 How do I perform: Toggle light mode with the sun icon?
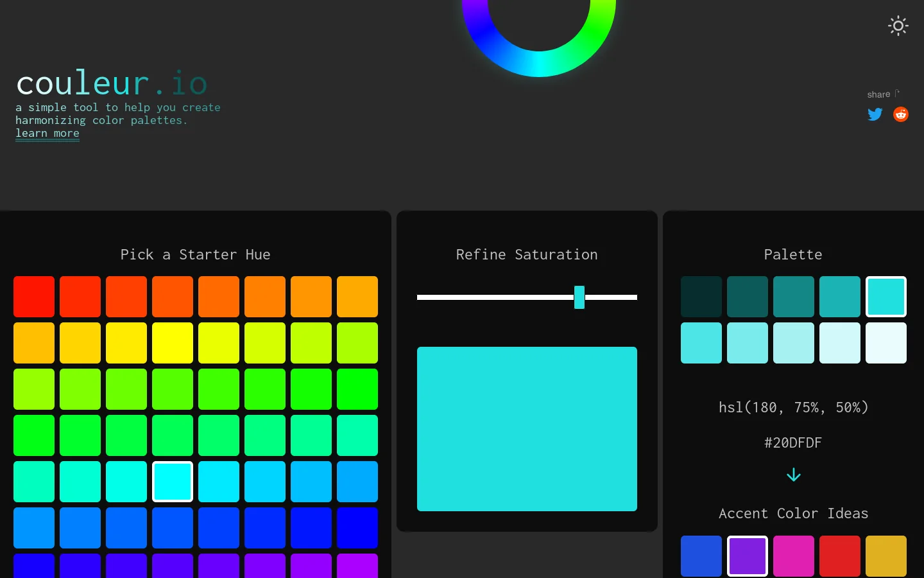click(x=898, y=26)
